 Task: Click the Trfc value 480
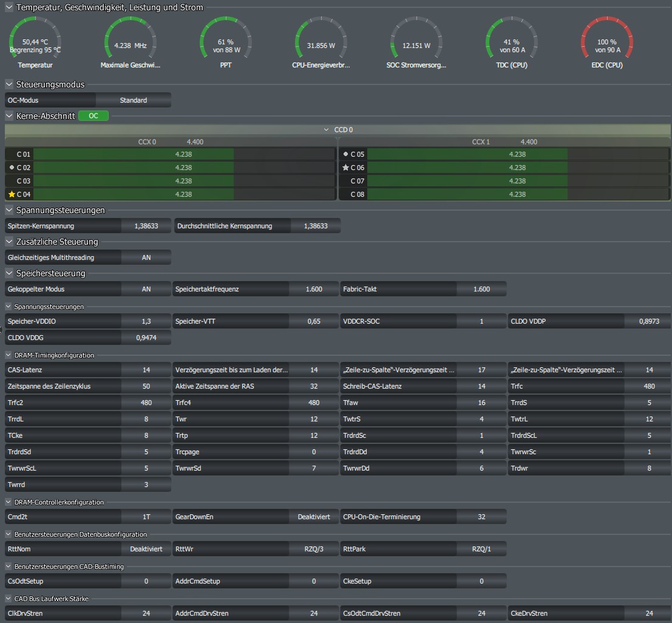coord(649,386)
